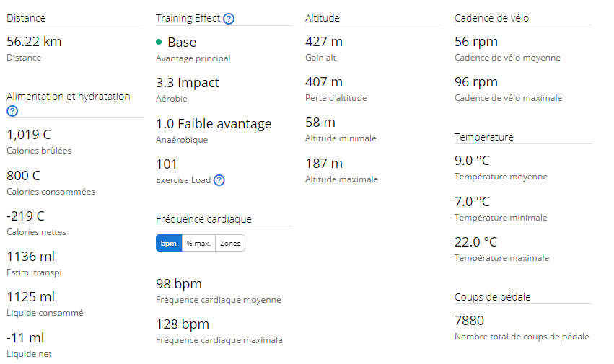Click the Training Effect section heading
This screenshot has width=614, height=364.
(188, 18)
